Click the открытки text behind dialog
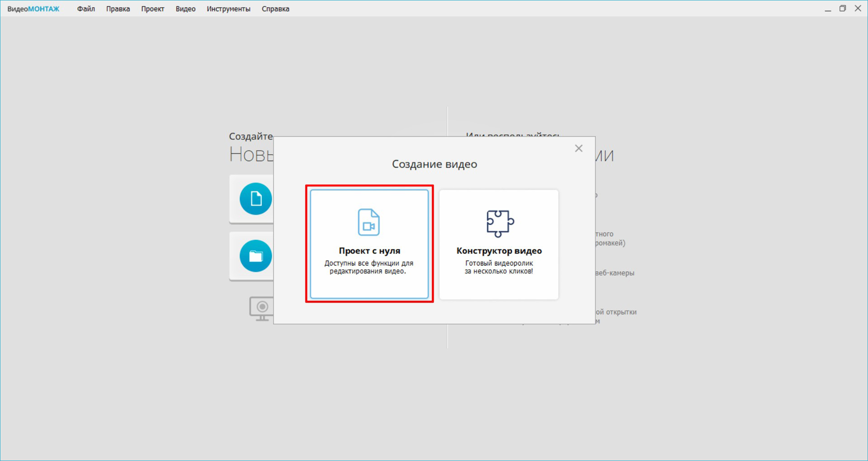Image resolution: width=868 pixels, height=461 pixels. [621, 312]
